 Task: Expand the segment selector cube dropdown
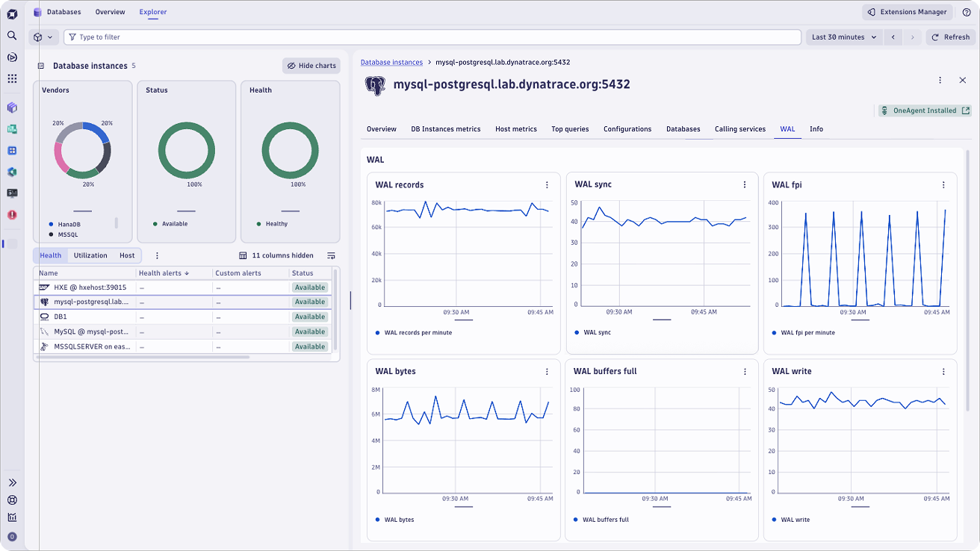pos(43,37)
